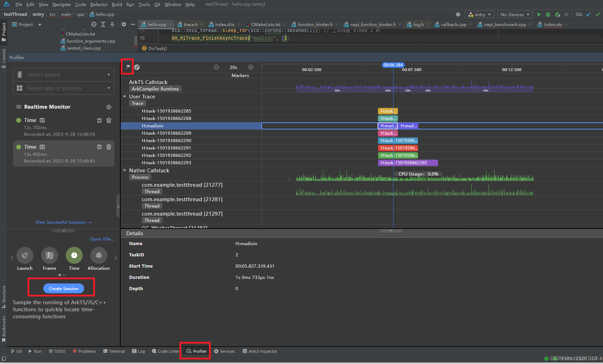Toggle the marker flag in the profiler toolbar
The height and width of the screenshot is (364, 603).
pyautogui.click(x=127, y=66)
